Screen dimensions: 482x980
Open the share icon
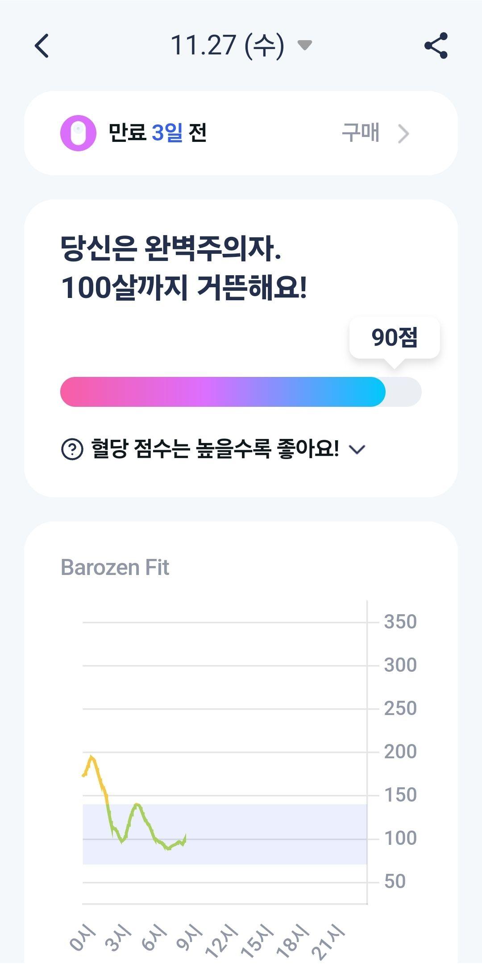[x=436, y=45]
